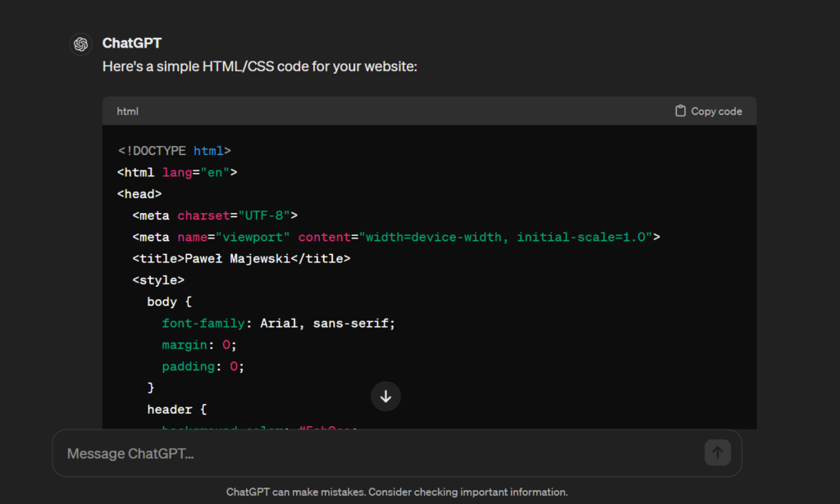
Task: Click the DOCTYPE html line in code
Action: tap(175, 151)
